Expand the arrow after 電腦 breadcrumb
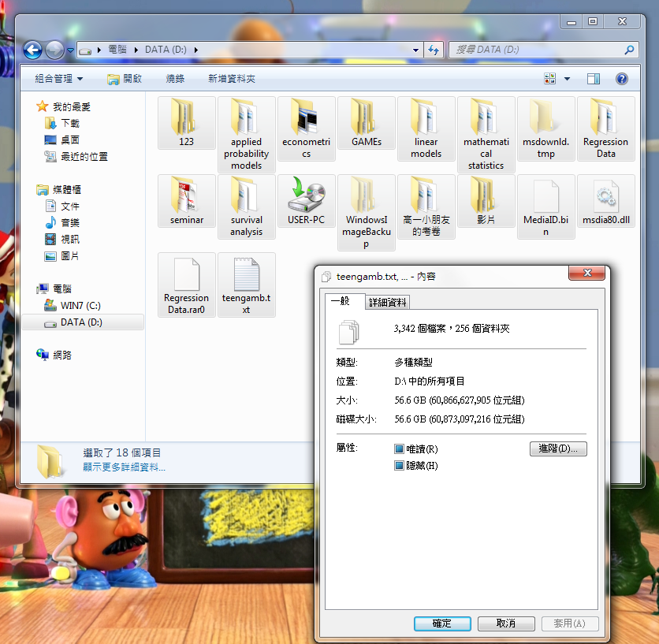659x644 pixels. pyautogui.click(x=136, y=50)
